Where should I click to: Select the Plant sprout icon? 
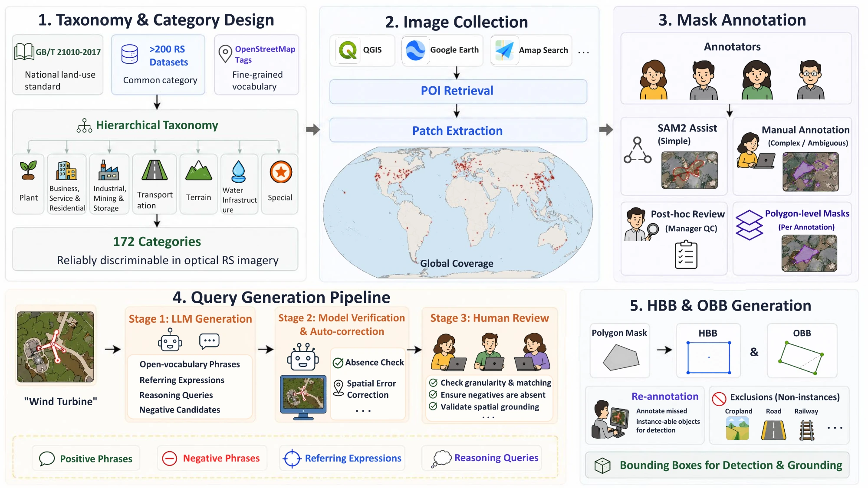28,170
